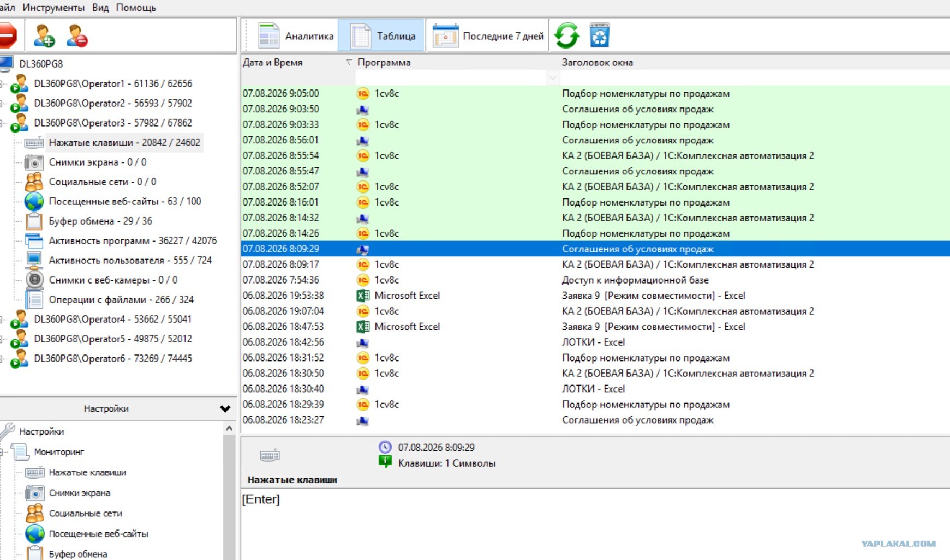This screenshot has height=560, width=950.
Task: Select the ЛОТКИ - Excel row at 18:42:56
Action: tap(595, 342)
